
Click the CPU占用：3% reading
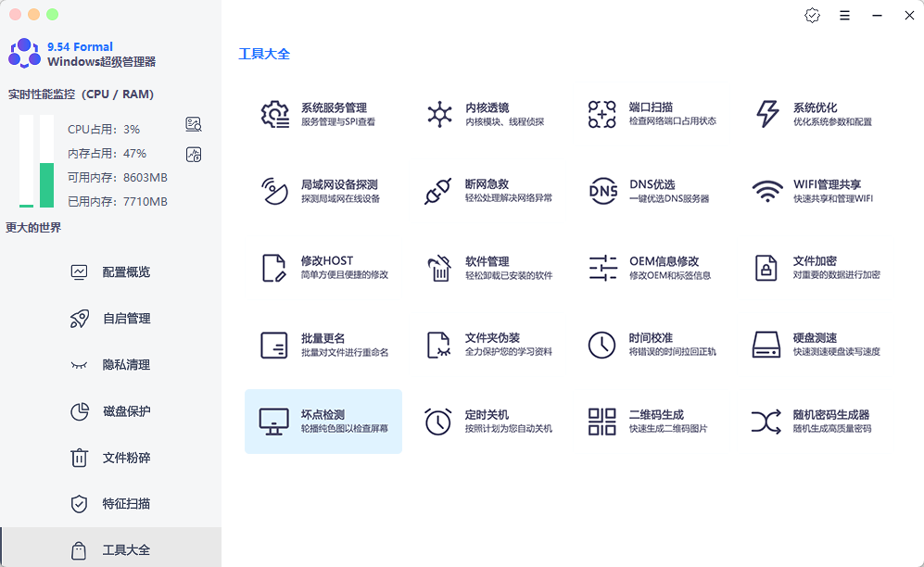[x=104, y=130]
